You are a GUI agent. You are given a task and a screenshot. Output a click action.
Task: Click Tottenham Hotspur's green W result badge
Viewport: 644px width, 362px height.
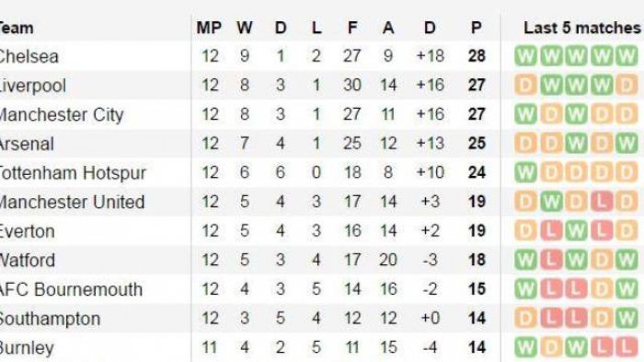click(x=525, y=173)
